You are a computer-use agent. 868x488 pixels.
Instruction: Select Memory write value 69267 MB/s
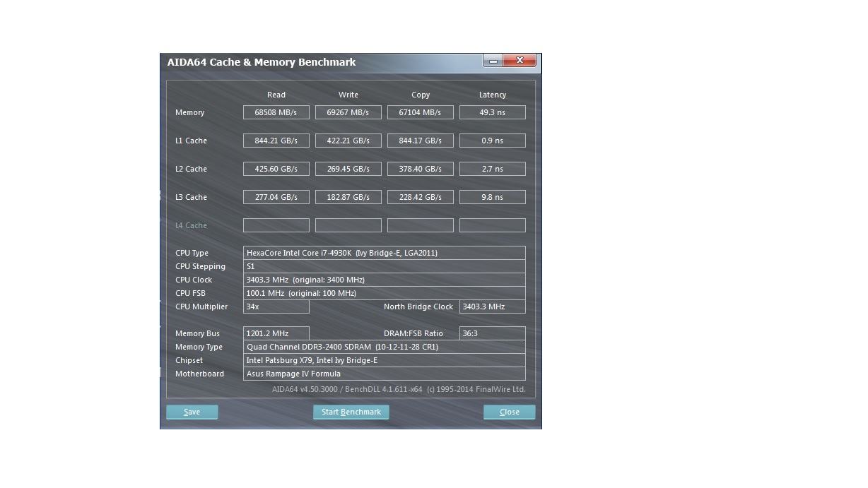(348, 112)
